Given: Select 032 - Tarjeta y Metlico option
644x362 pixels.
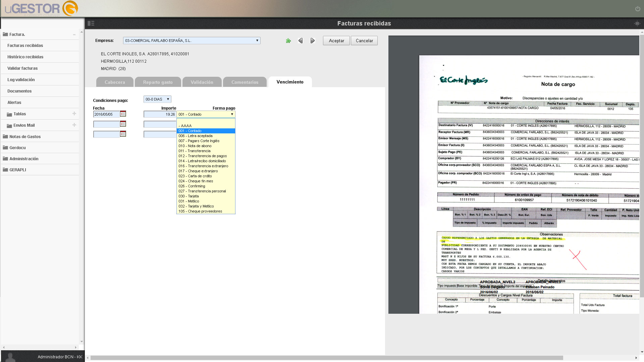Looking at the screenshot, I should click(206, 206).
